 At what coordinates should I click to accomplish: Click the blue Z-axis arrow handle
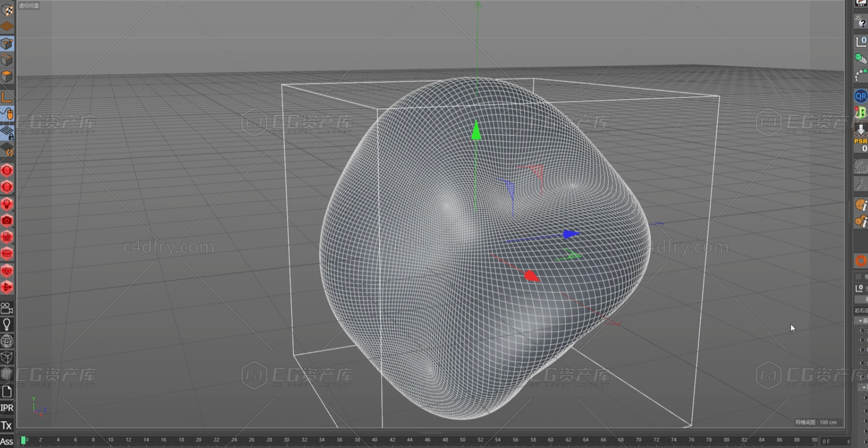pyautogui.click(x=571, y=234)
